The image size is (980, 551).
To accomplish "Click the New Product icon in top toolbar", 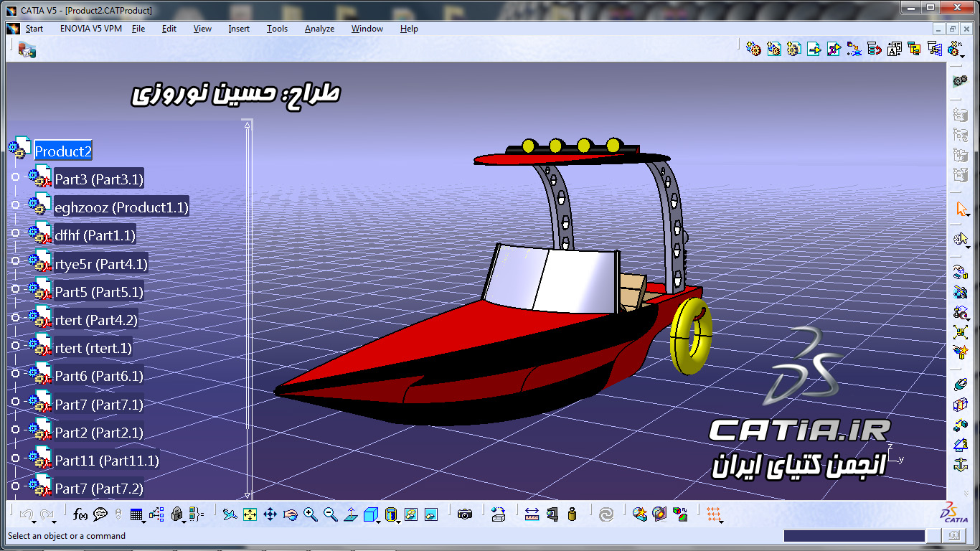I will click(x=773, y=49).
